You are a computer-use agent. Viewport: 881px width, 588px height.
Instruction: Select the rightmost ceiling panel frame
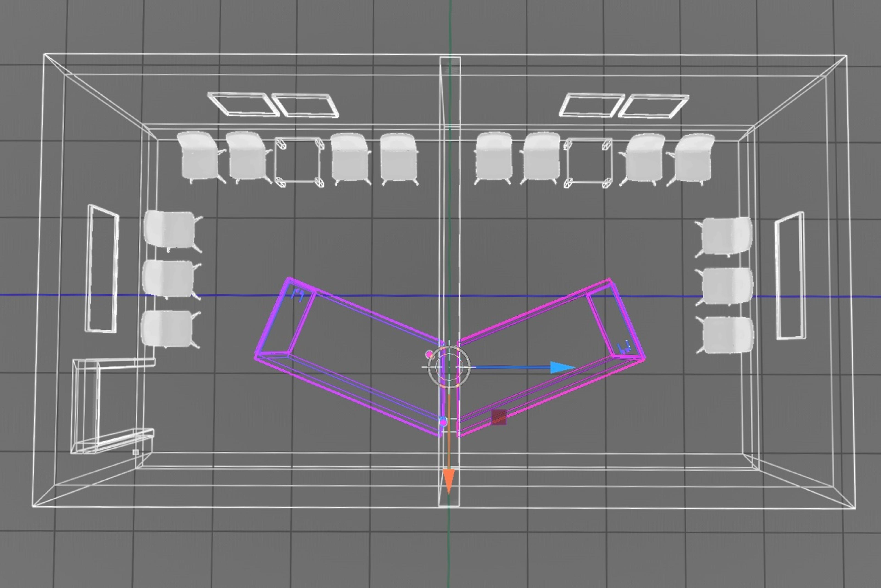point(653,106)
